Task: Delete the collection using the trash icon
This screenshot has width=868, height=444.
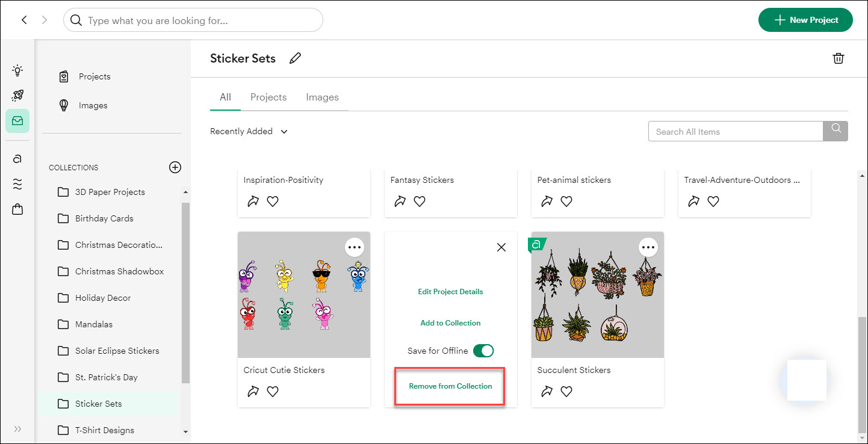Action: pos(838,58)
